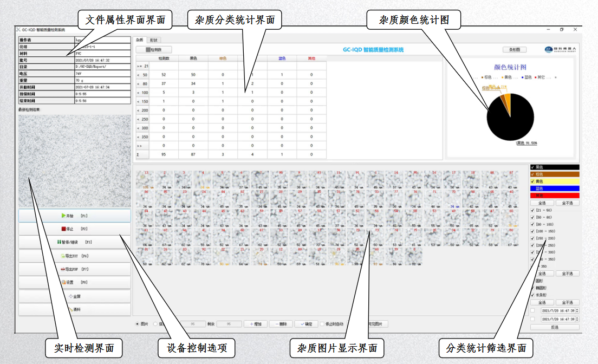The width and height of the screenshot is (598, 364).
Task: Uncheck the 黄色 color filter checkbox
Action: (x=532, y=181)
